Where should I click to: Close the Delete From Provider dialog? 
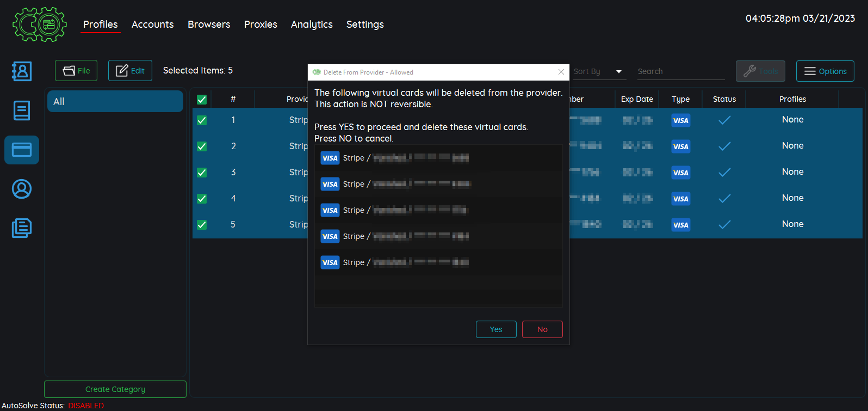pos(561,72)
